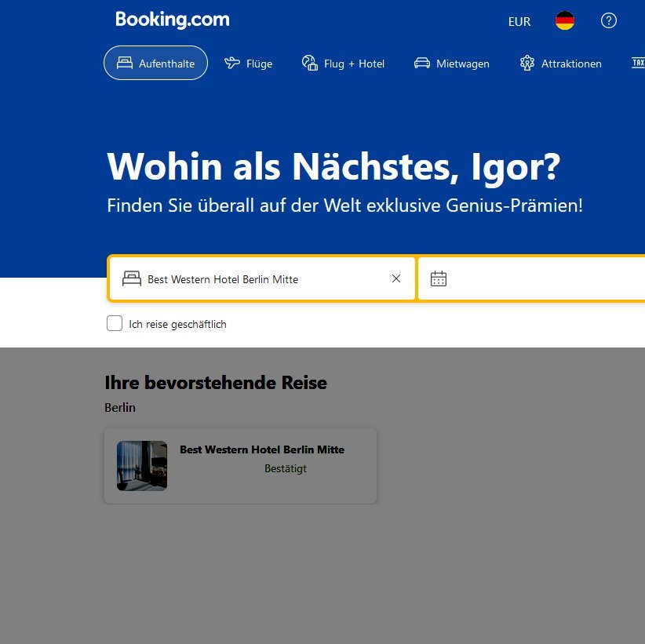Edit the destination field Best Western Hotel Berlin Mitte
Screen dimensions: 645x644
tap(261, 278)
